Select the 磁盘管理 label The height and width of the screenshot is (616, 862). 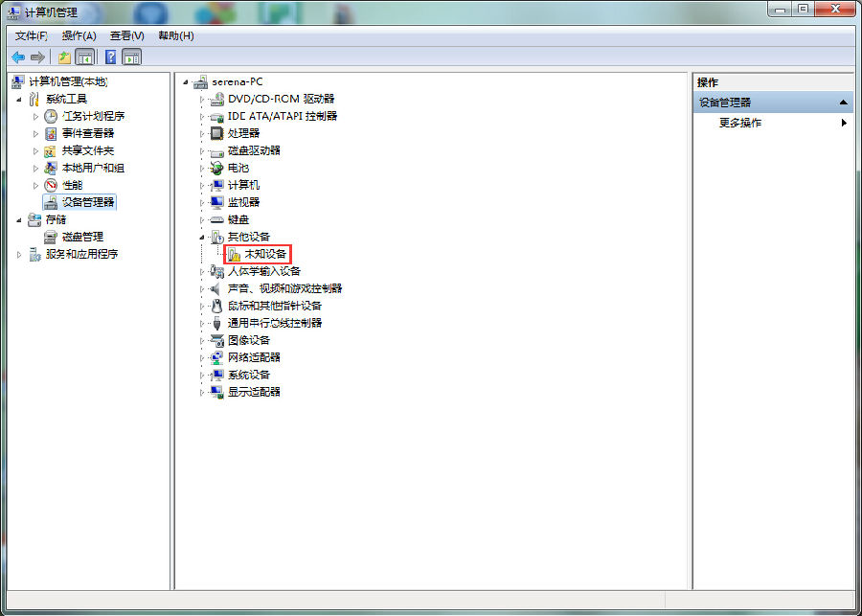click(x=82, y=237)
